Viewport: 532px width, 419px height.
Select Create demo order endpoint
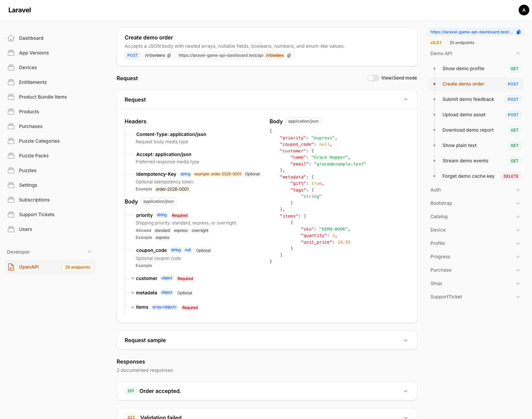click(x=476, y=84)
